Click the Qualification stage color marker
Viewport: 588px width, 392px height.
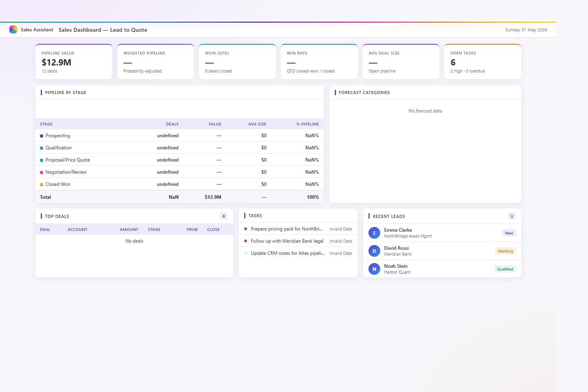pos(42,148)
